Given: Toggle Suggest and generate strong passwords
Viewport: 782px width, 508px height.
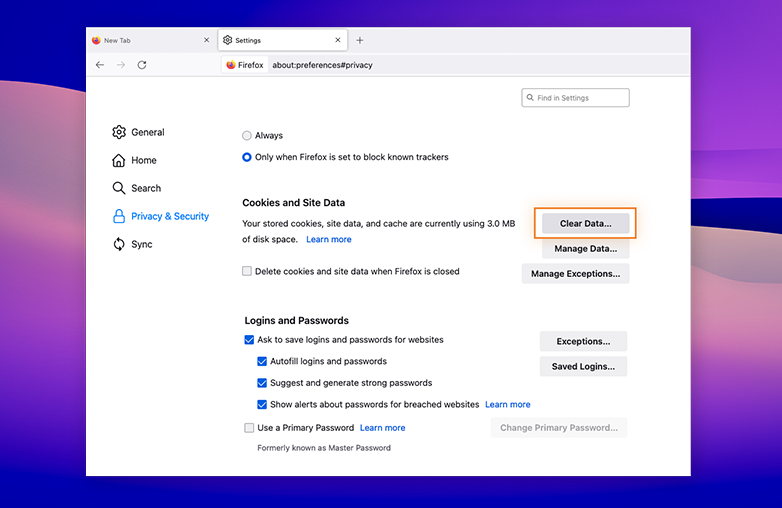Looking at the screenshot, I should tap(262, 383).
